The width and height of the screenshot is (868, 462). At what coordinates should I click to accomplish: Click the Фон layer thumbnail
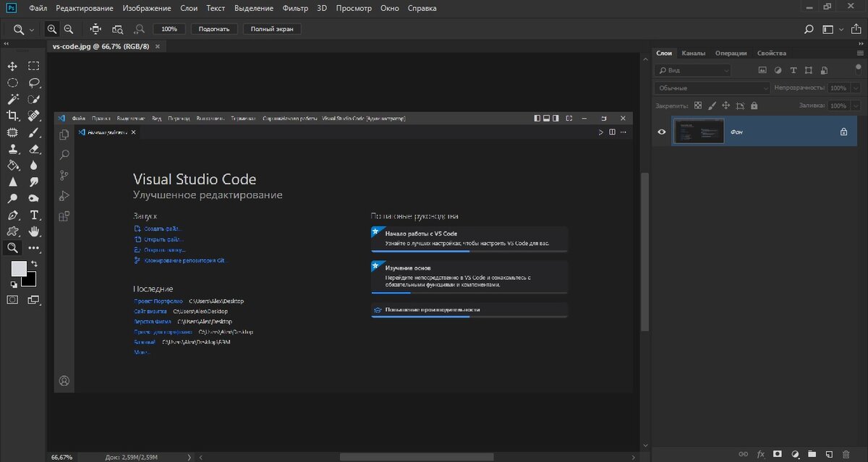point(699,132)
